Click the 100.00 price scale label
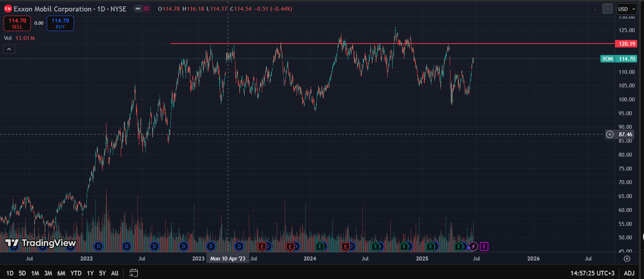This screenshot has width=644, height=279. pos(626,100)
